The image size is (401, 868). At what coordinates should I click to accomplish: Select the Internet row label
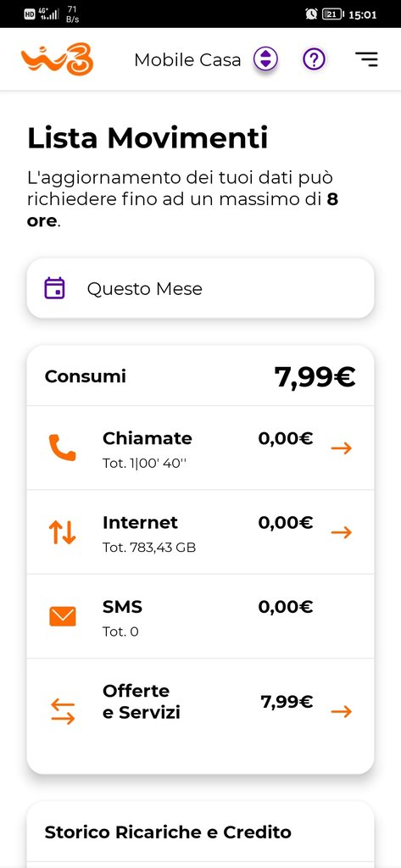pyautogui.click(x=141, y=522)
